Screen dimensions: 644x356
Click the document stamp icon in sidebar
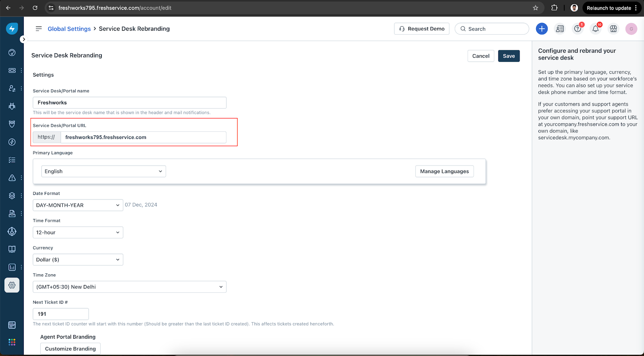(x=12, y=213)
